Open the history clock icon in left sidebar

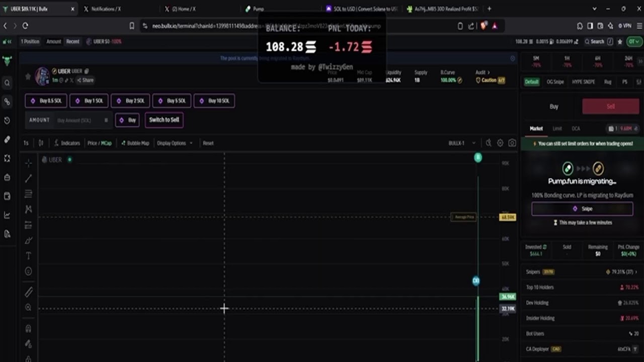7,121
